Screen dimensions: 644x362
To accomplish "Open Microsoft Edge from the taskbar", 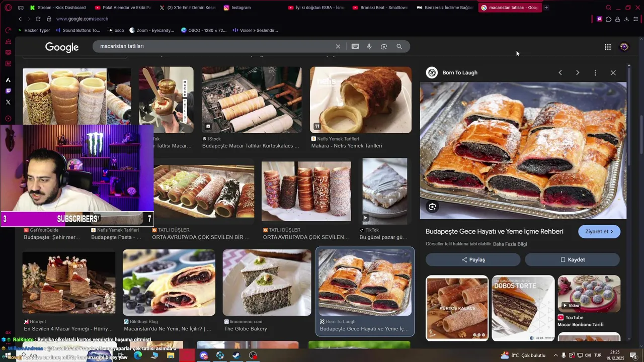I will pos(138,355).
